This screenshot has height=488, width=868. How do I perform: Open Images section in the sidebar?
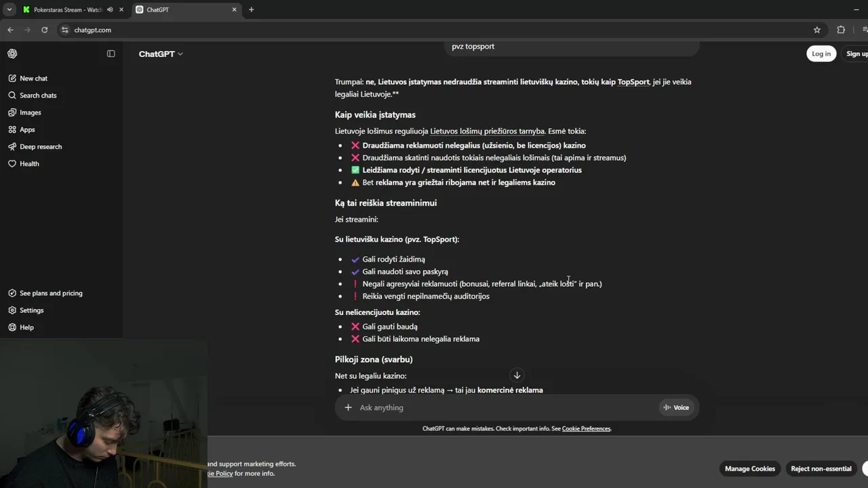(30, 113)
